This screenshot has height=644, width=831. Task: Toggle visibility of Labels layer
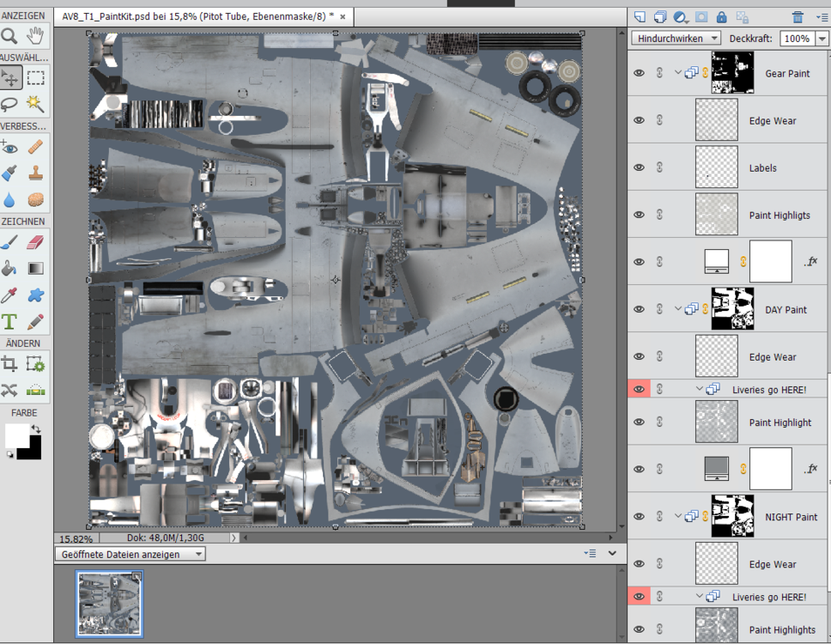(x=639, y=168)
